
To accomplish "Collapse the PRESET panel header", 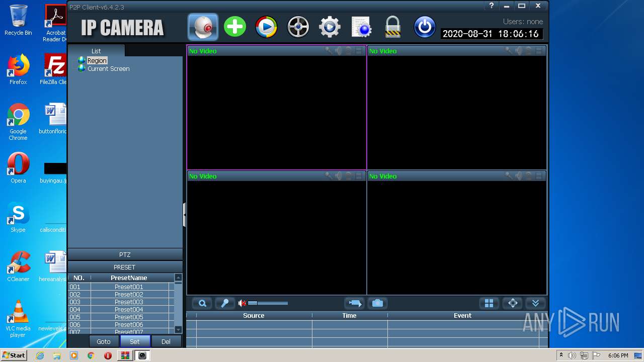I will click(x=125, y=267).
